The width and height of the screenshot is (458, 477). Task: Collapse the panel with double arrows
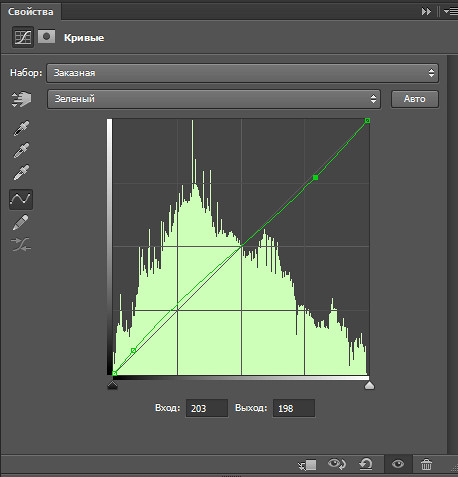click(426, 12)
